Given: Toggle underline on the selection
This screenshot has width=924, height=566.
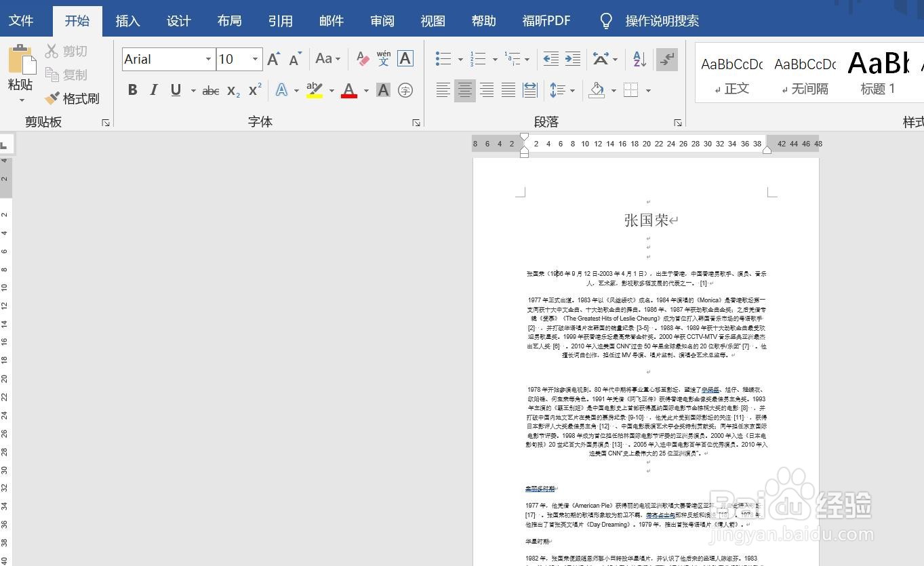Looking at the screenshot, I should pos(174,89).
